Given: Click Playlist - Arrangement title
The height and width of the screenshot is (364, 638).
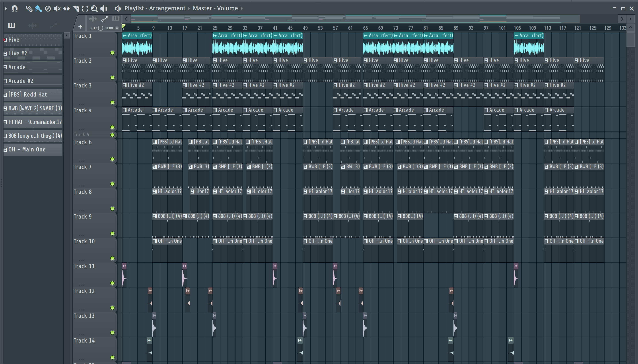Looking at the screenshot, I should click(x=155, y=8).
